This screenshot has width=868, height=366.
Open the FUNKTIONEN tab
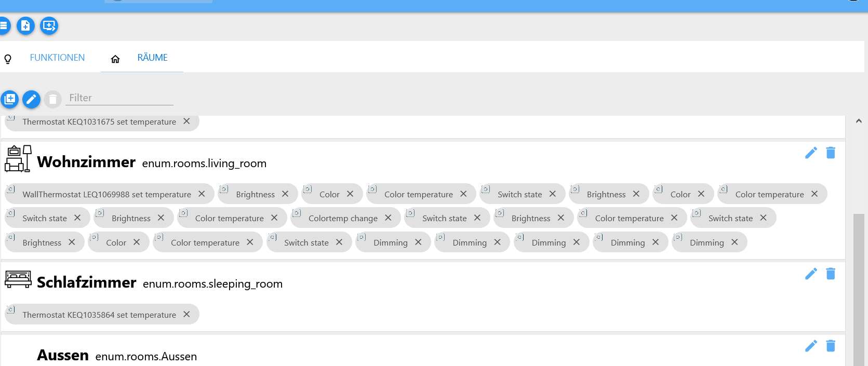pos(57,58)
